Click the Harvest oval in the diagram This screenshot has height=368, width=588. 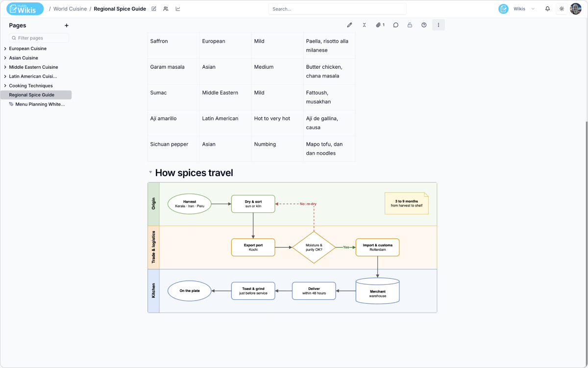[x=190, y=204]
